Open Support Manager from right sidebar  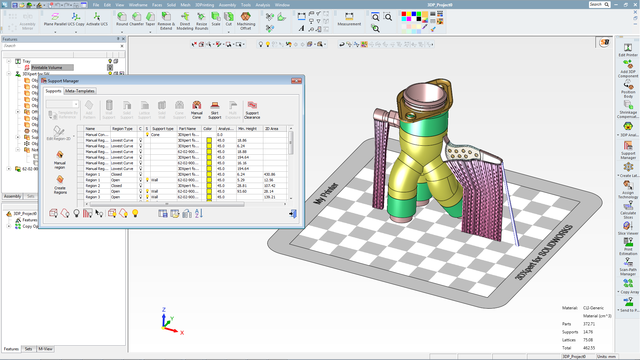click(628, 150)
